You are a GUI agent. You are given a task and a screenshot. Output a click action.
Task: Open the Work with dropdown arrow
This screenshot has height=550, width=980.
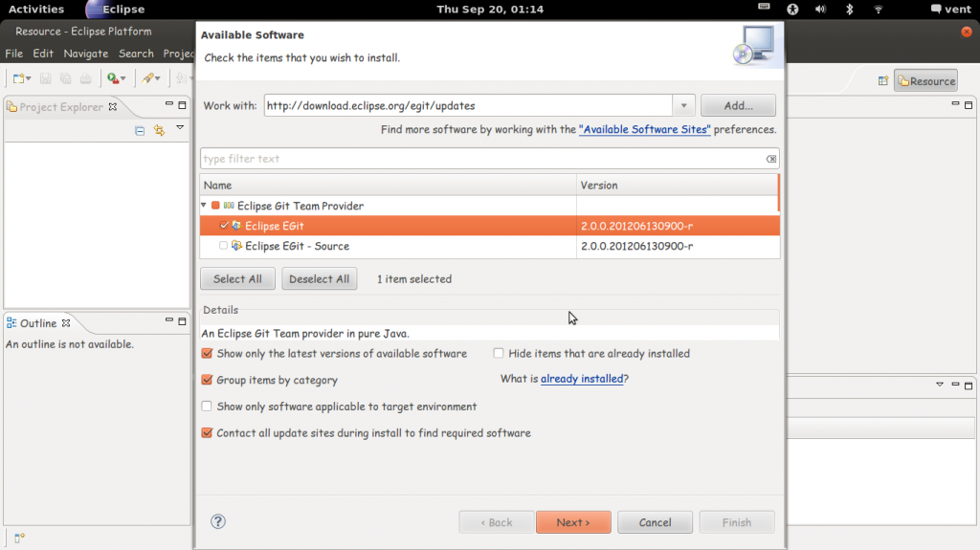pyautogui.click(x=683, y=105)
